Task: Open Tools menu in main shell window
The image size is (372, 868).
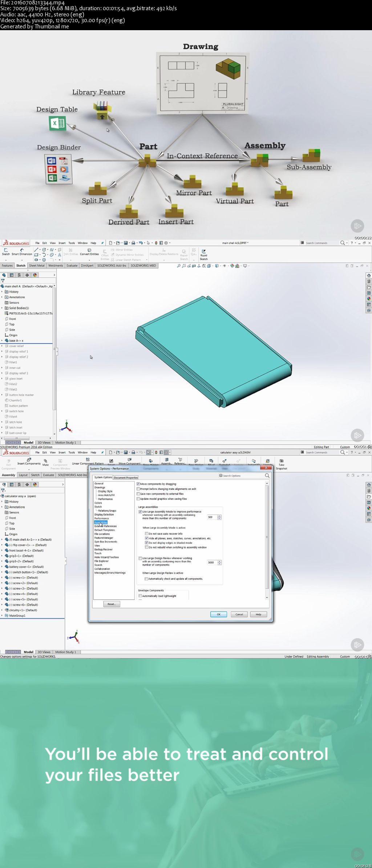Action: point(72,243)
